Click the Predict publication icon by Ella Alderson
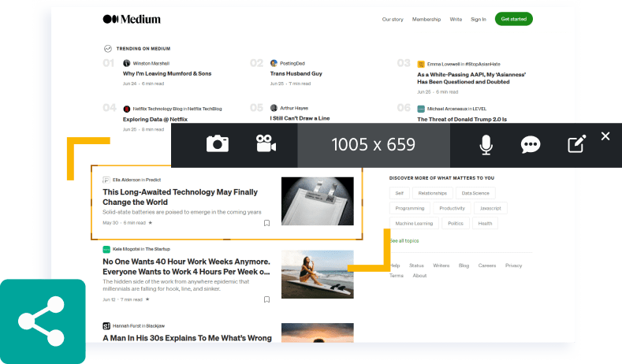The width and height of the screenshot is (622, 364). (x=106, y=180)
